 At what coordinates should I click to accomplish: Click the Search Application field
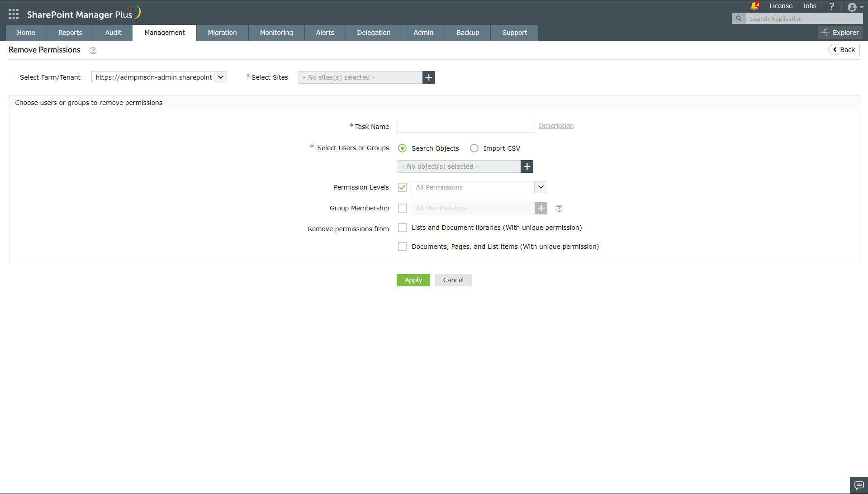tap(804, 19)
